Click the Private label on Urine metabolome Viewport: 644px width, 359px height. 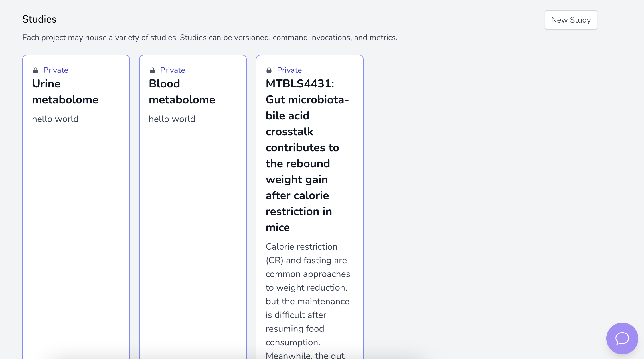56,70
